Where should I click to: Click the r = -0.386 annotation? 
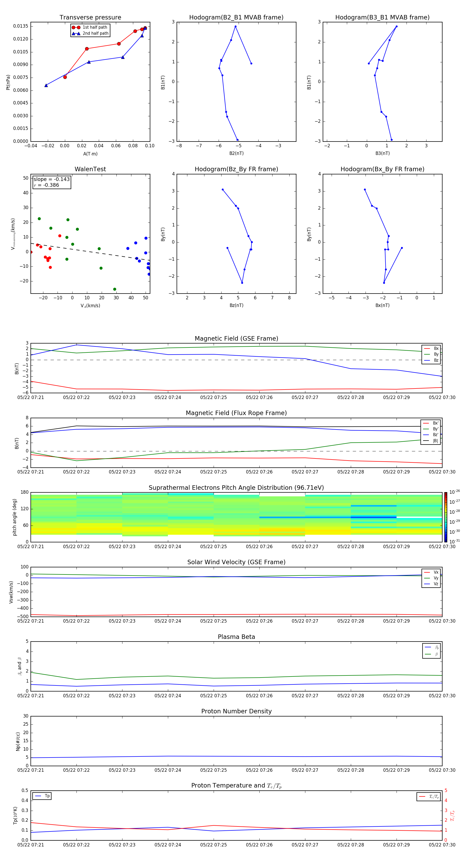pyautogui.click(x=46, y=185)
